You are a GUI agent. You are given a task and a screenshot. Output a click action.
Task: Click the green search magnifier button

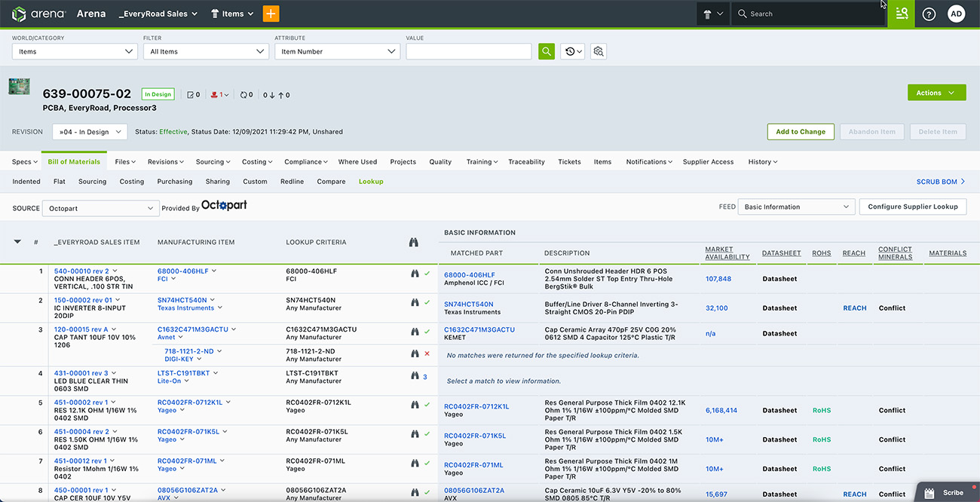[x=547, y=51]
